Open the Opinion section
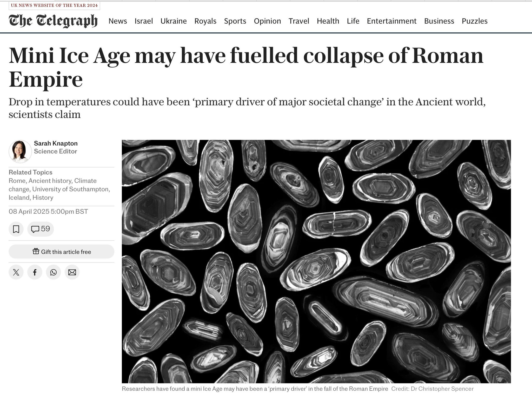This screenshot has height=394, width=532. click(x=267, y=21)
